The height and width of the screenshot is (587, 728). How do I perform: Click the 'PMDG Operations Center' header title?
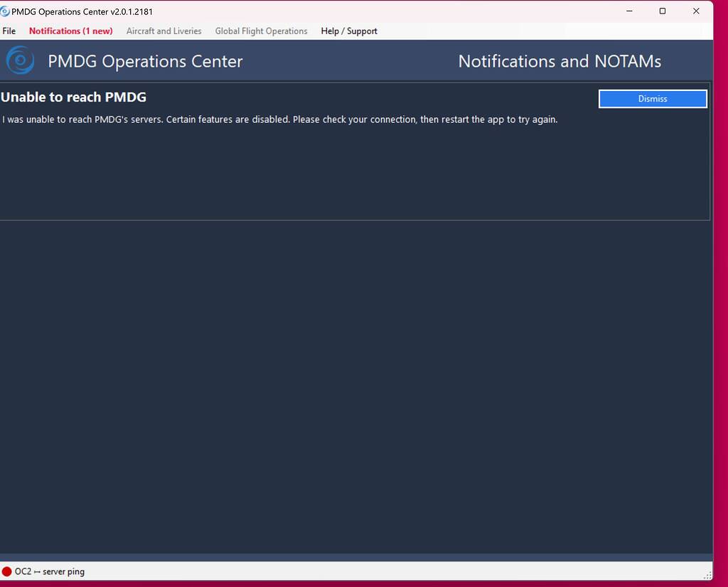tap(145, 61)
